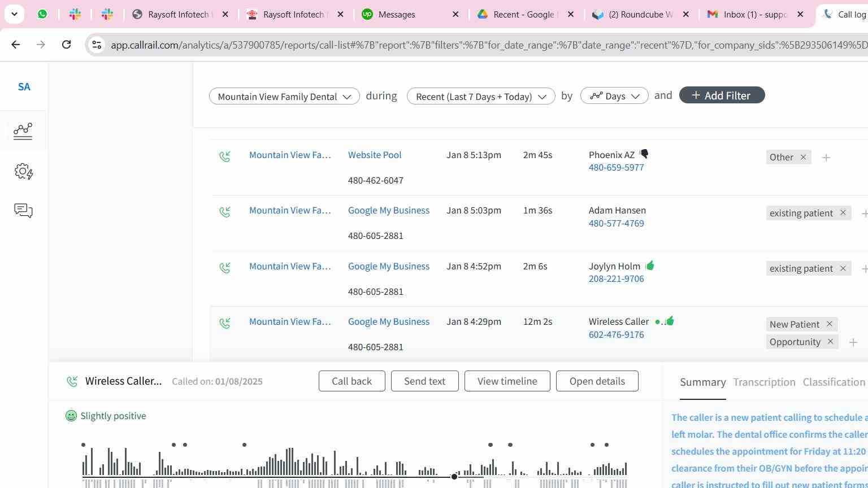This screenshot has height=488, width=868.
Task: Switch to the Classification tab
Action: coord(834,382)
